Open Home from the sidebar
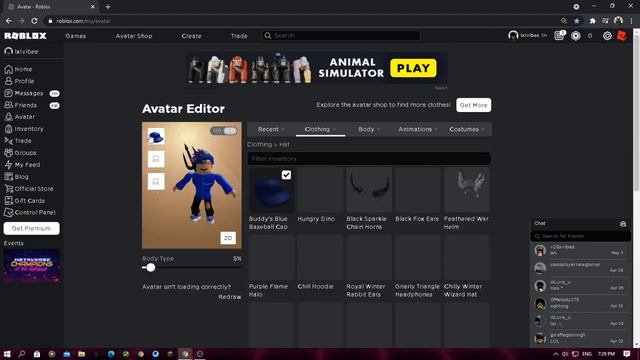The height and width of the screenshot is (360, 640). tap(18, 69)
